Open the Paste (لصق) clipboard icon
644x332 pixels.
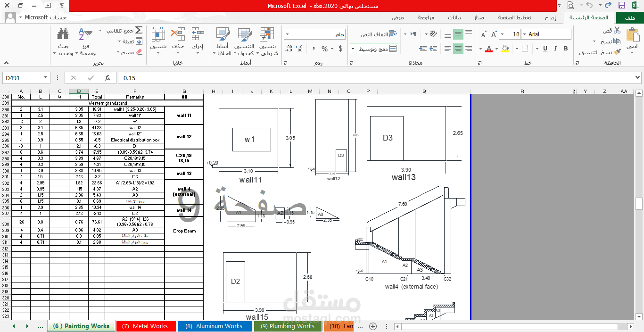click(632, 34)
